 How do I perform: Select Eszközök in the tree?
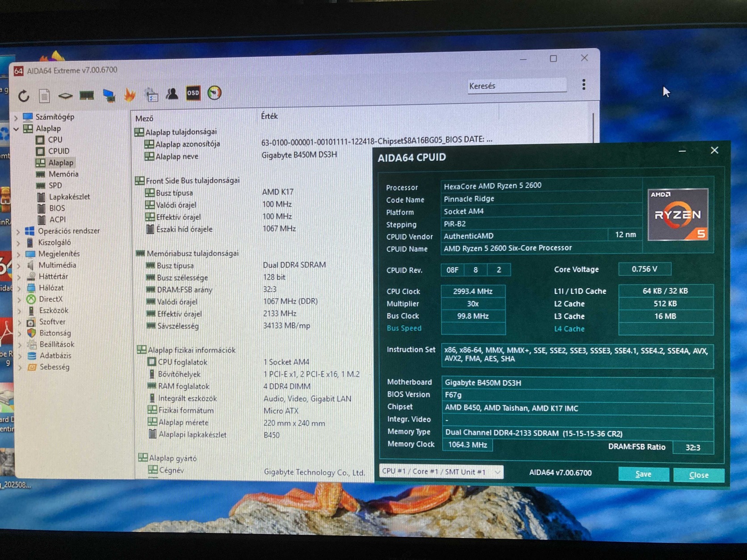pyautogui.click(x=54, y=310)
